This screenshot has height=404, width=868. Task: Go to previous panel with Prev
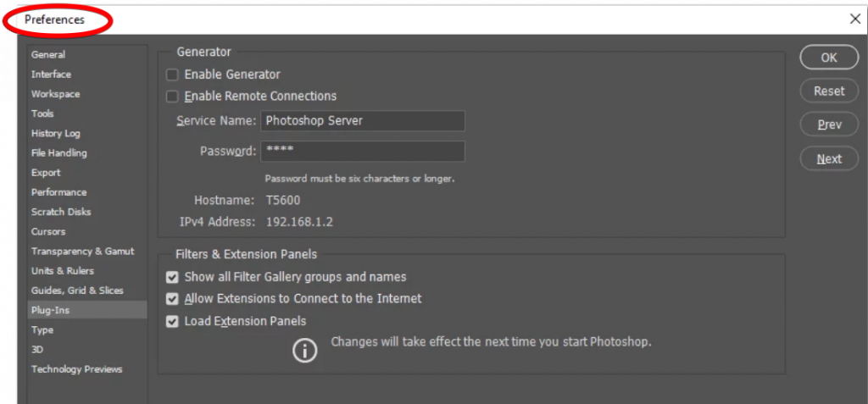point(829,125)
